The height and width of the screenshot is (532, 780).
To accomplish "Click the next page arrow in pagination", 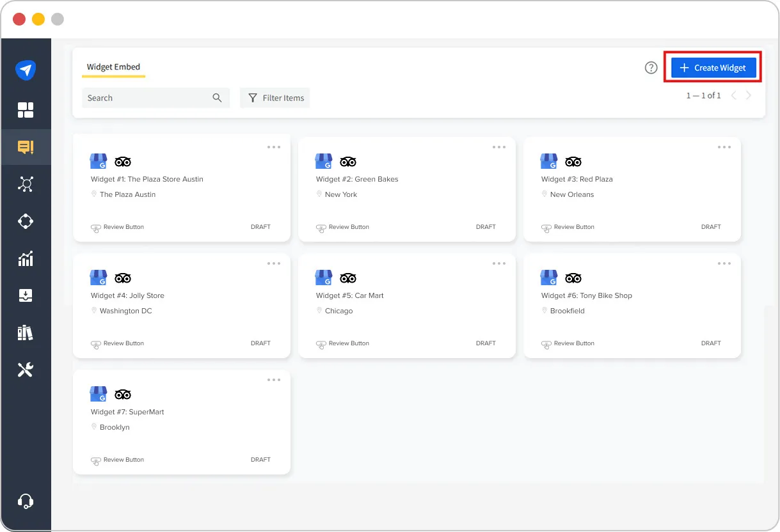I will (x=749, y=95).
